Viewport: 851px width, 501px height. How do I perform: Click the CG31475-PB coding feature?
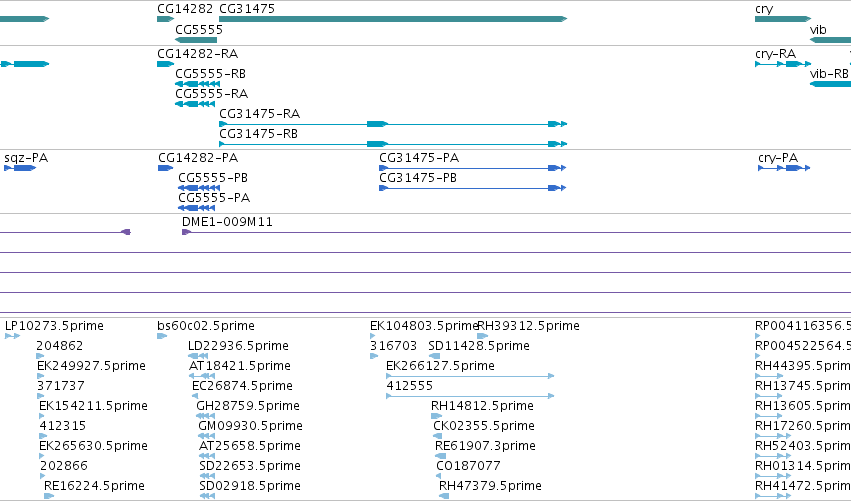coord(473,188)
